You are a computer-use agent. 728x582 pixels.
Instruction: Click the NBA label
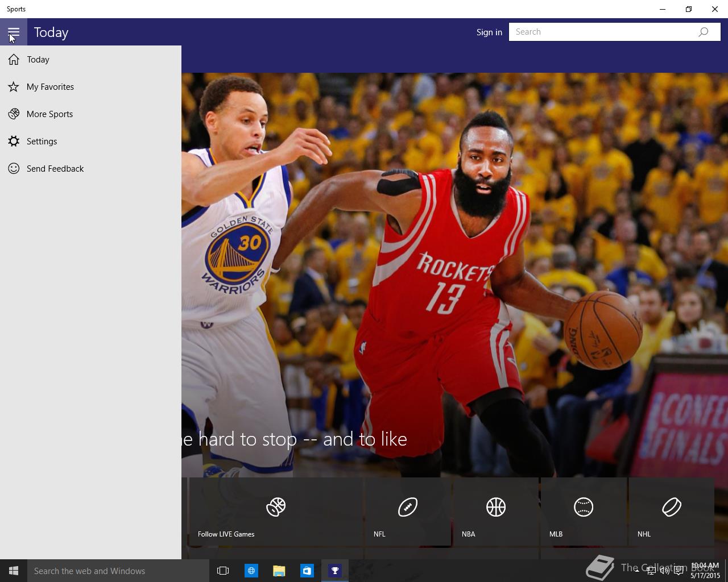tap(468, 534)
